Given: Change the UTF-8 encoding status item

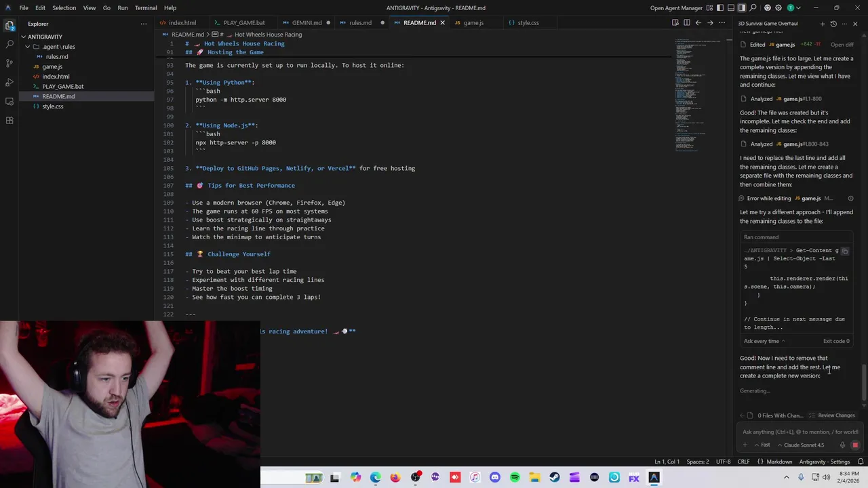Looking at the screenshot, I should (x=723, y=462).
